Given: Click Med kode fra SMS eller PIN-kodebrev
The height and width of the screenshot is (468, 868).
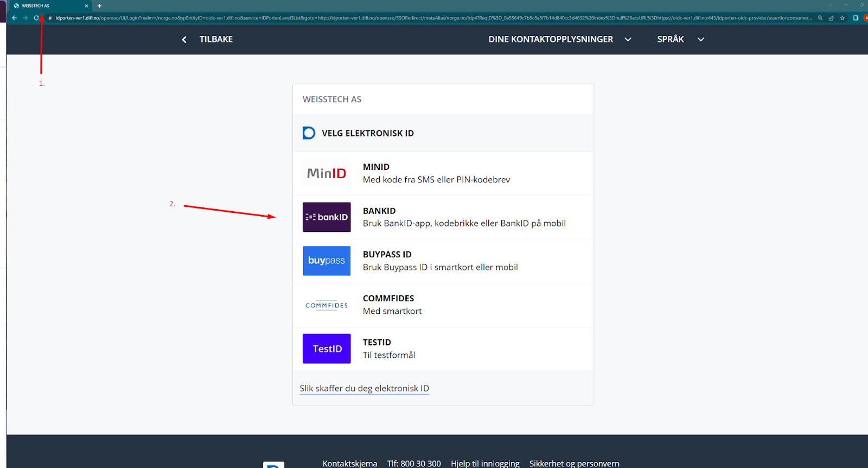Looking at the screenshot, I should pos(437,180).
